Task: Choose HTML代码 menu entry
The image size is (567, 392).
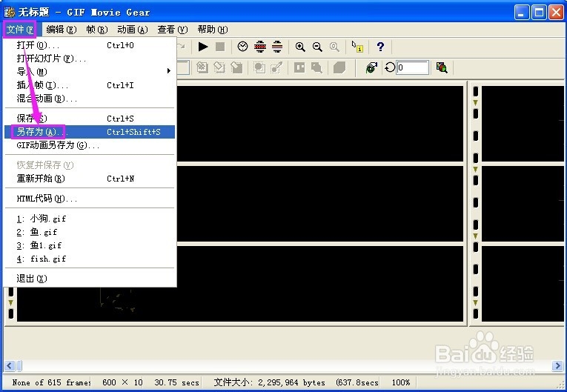Action: pos(90,199)
